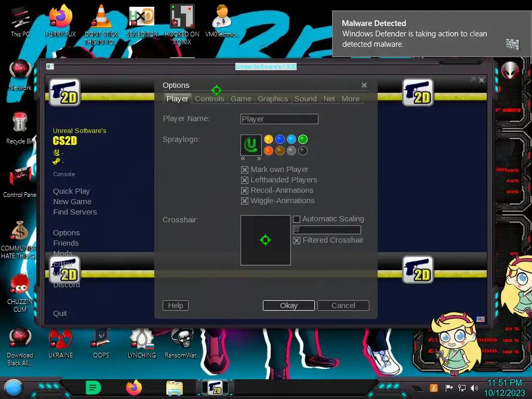
Task: Open File Explorer from the taskbar
Action: click(175, 388)
